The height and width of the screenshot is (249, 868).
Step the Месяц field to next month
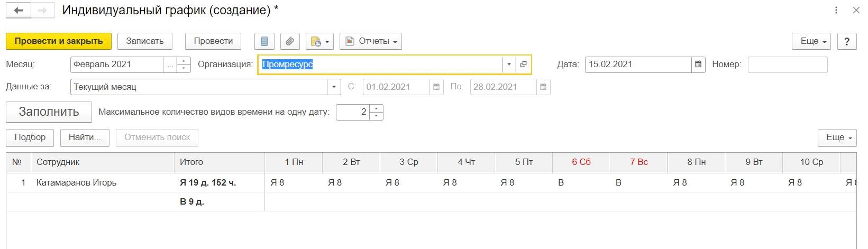click(184, 61)
